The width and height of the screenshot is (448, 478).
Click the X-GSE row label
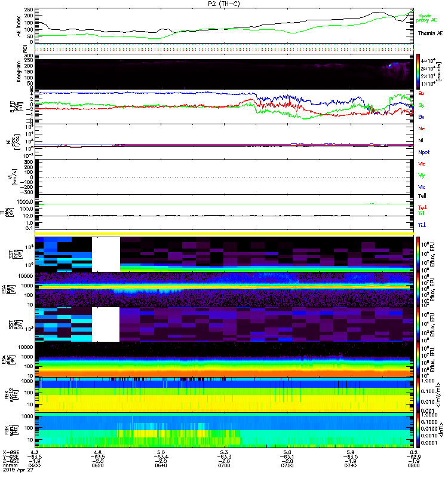(x=11, y=452)
